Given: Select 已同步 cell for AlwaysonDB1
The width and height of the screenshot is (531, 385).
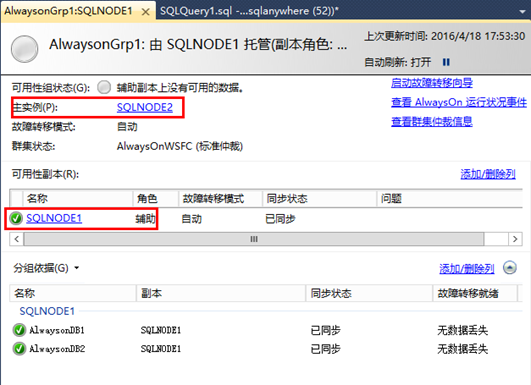Looking at the screenshot, I should (325, 330).
